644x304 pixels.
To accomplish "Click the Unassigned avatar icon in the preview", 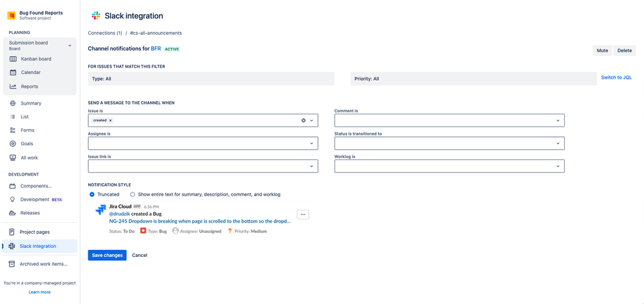I will point(175,231).
